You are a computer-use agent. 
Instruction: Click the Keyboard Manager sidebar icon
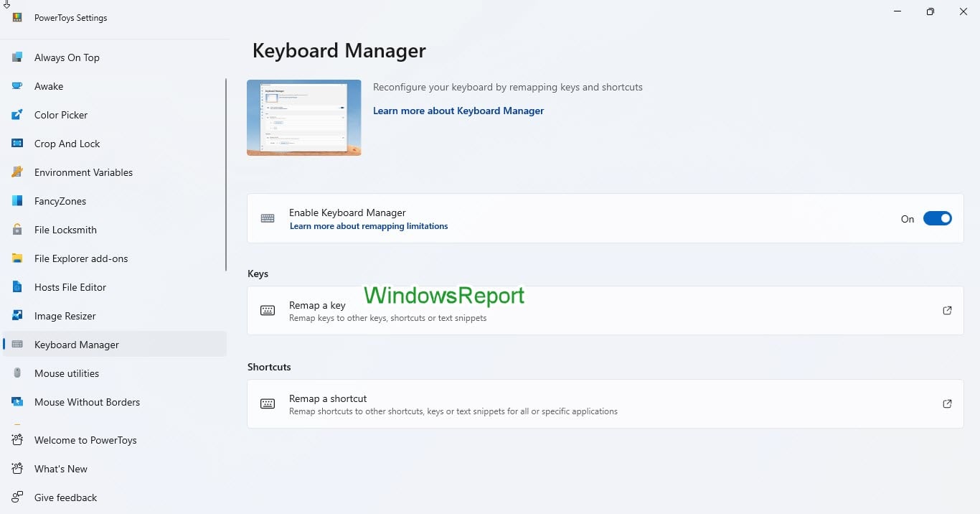click(x=17, y=345)
